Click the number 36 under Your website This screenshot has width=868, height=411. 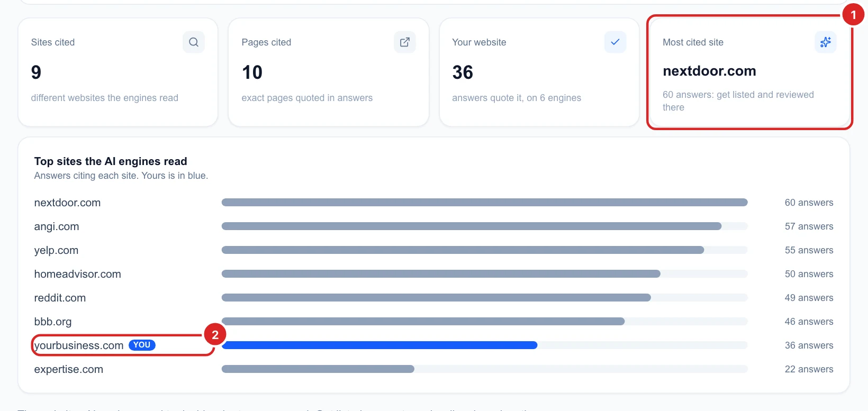coord(463,72)
